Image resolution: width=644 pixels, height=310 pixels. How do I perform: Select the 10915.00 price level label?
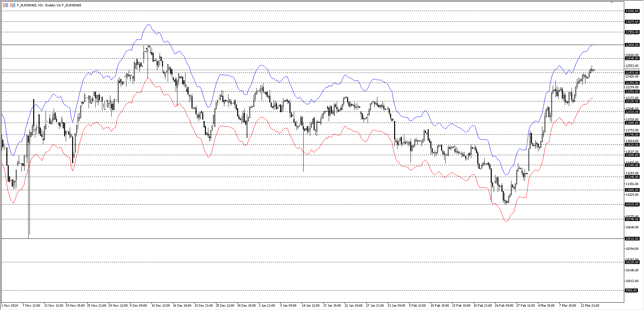click(632, 205)
